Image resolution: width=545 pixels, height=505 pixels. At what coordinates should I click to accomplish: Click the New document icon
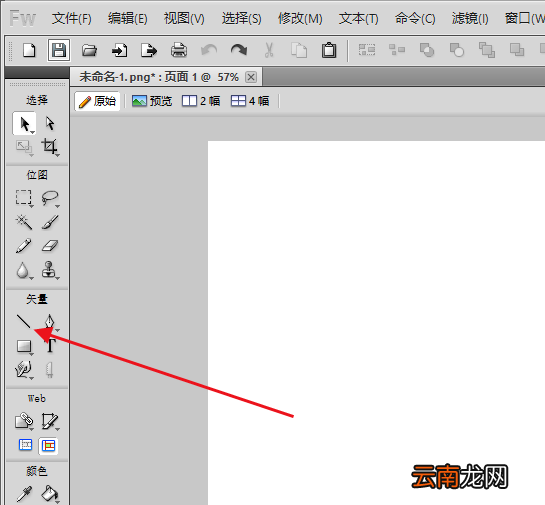29,50
